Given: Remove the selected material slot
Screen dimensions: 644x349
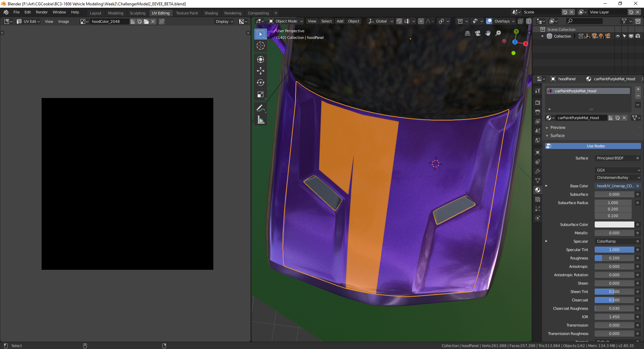Looking at the screenshot, I should pos(638,96).
